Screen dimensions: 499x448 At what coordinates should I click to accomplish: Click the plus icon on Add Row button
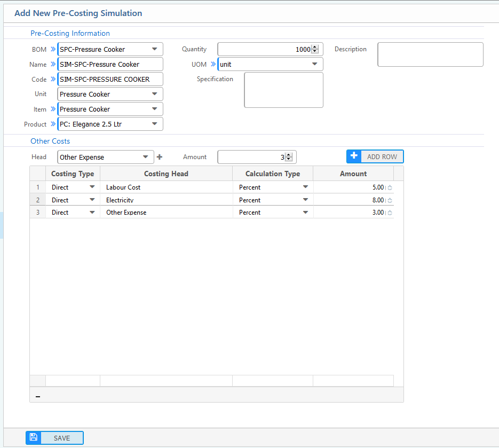pos(354,156)
